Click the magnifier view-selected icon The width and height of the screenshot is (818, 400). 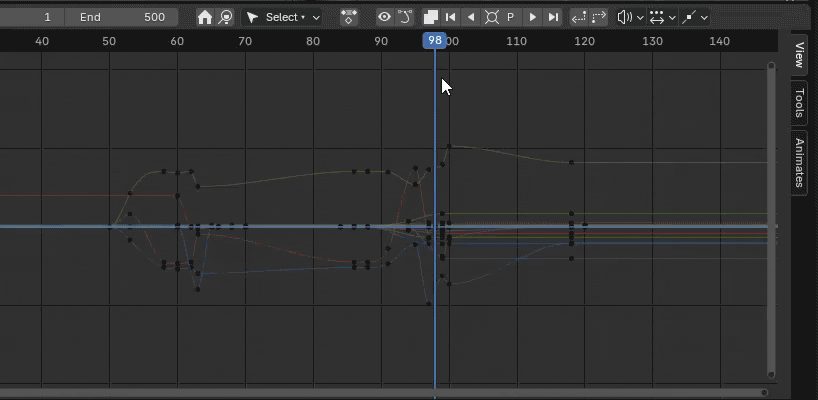click(x=226, y=17)
